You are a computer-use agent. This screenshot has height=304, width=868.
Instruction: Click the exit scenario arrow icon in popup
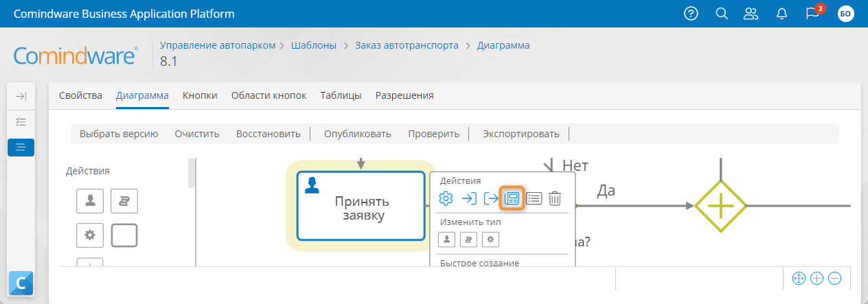pos(490,198)
